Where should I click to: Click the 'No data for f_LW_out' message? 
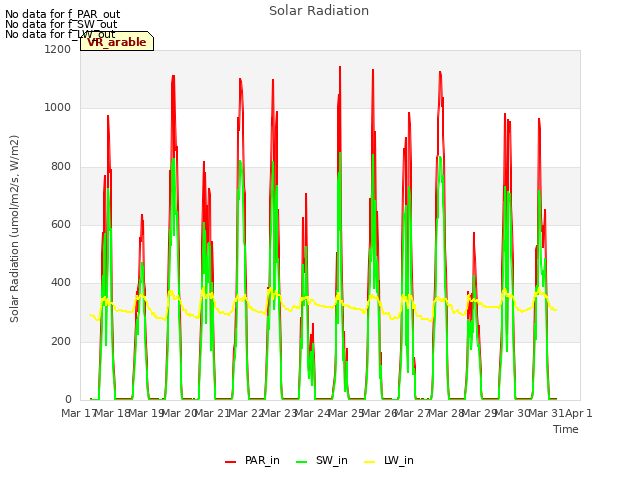click(x=60, y=34)
